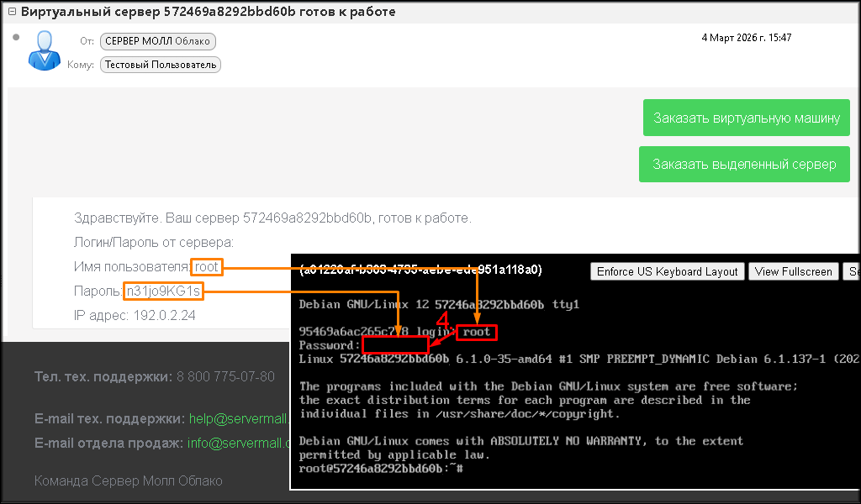Click the gray status dot beside avatar
Image resolution: width=861 pixels, height=504 pixels.
click(x=16, y=37)
